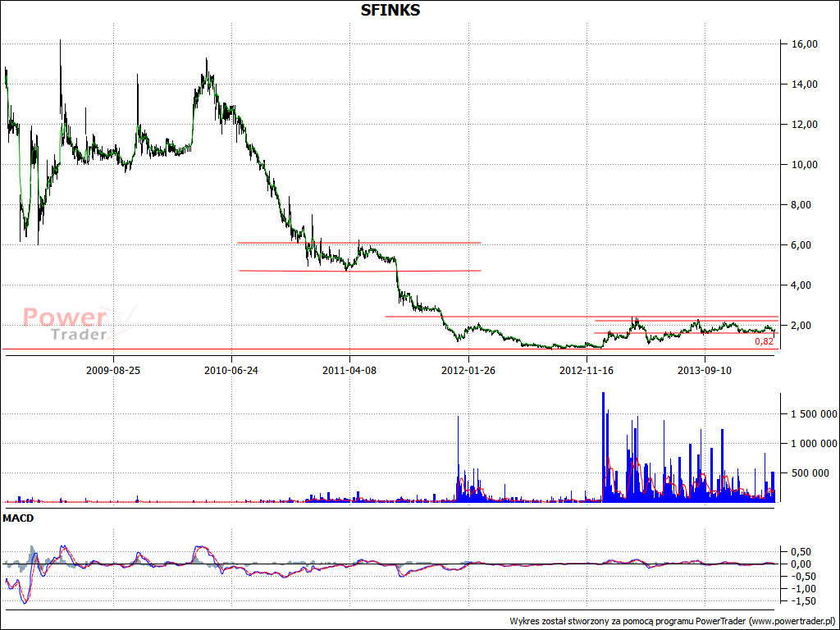
Task: Click the PowerTrader footer credit text
Action: (x=673, y=621)
